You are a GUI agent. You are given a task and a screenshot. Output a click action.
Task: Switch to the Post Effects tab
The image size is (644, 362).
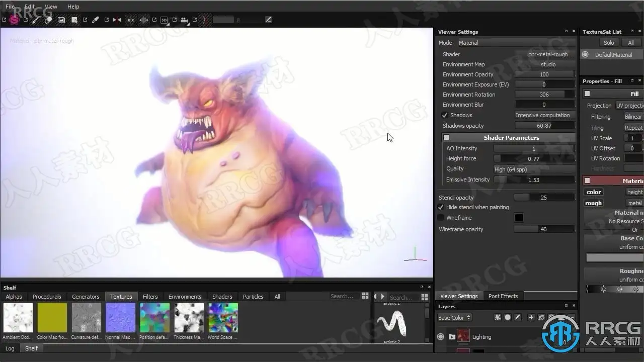(503, 296)
